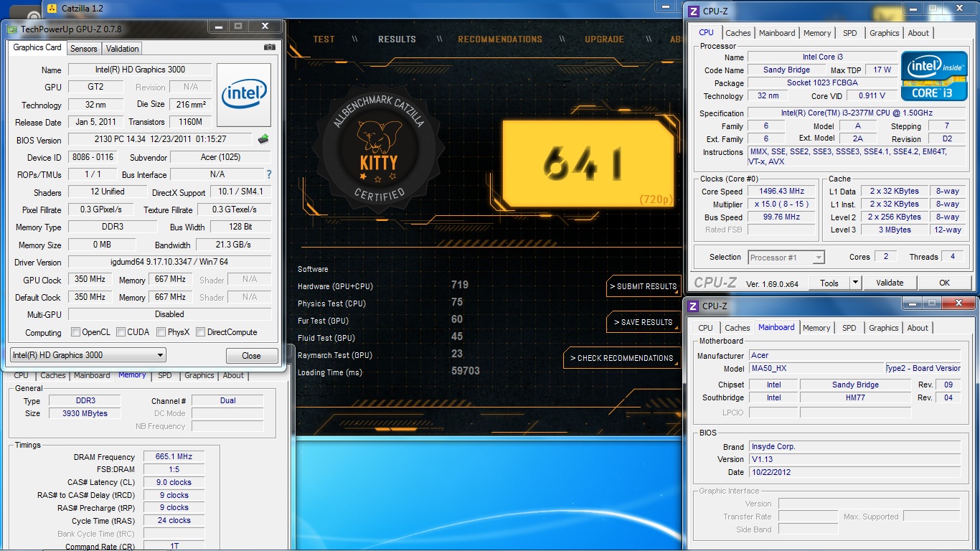The image size is (980, 551).
Task: Click the Subvendor value Acer (1025)
Action: pyautogui.click(x=221, y=157)
